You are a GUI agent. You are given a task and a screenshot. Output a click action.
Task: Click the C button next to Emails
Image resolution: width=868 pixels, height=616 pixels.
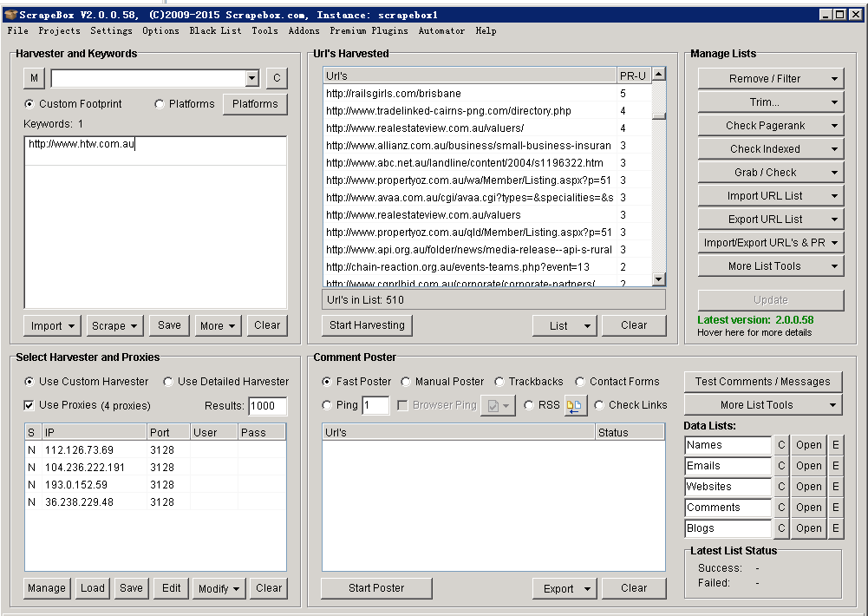pos(781,466)
